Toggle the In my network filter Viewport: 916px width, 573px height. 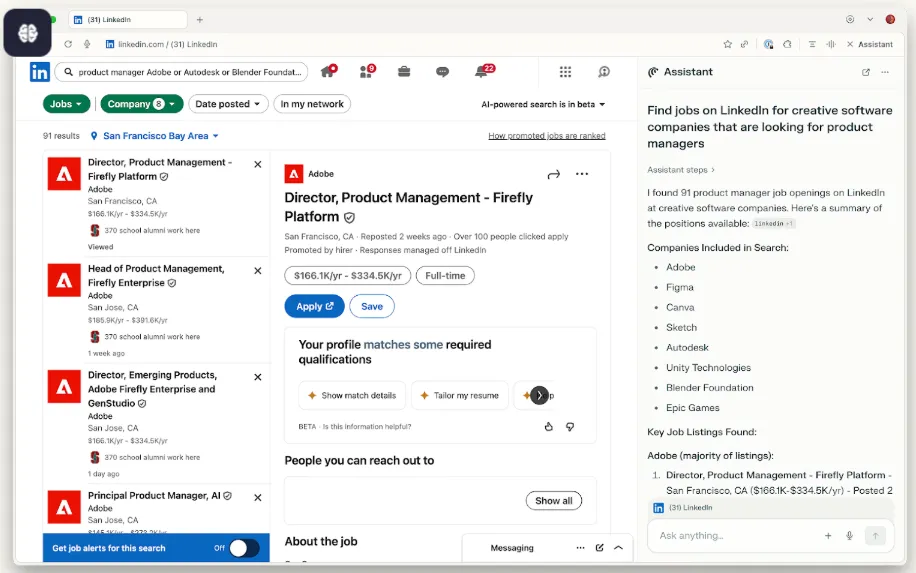(312, 104)
